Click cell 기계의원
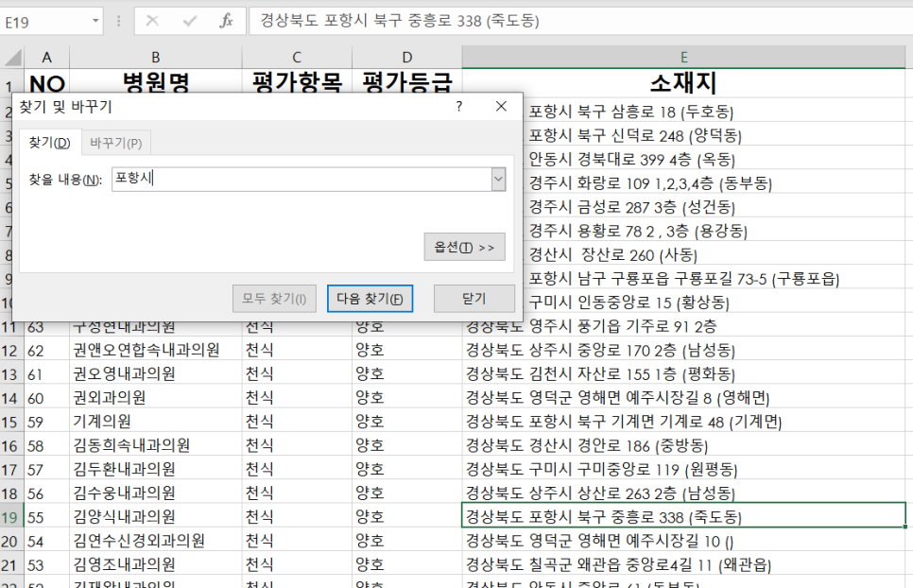Viewport: 913px width, 588px height. point(155,422)
